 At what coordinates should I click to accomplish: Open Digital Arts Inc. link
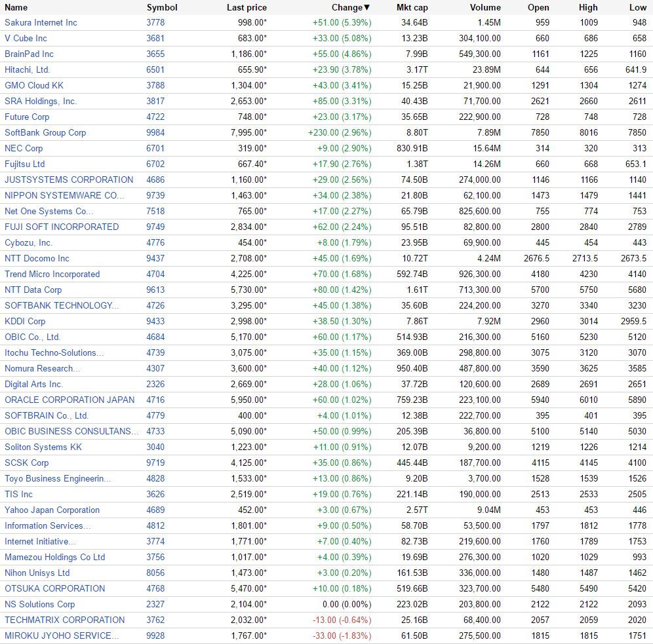click(x=33, y=385)
